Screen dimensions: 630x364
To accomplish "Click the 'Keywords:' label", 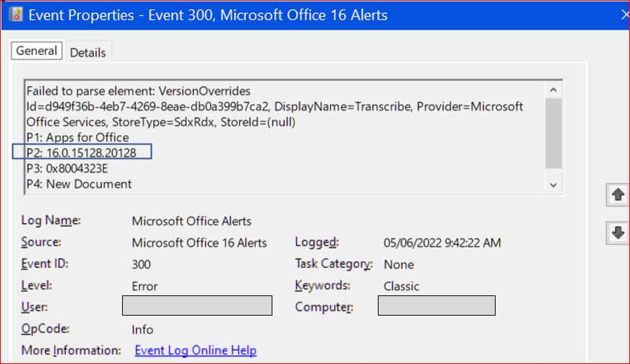I will tap(323, 286).
